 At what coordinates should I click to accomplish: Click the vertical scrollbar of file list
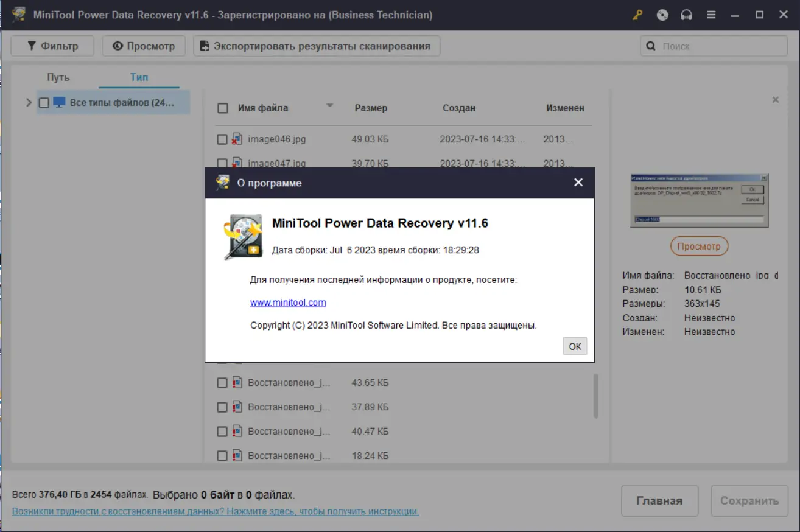point(595,396)
